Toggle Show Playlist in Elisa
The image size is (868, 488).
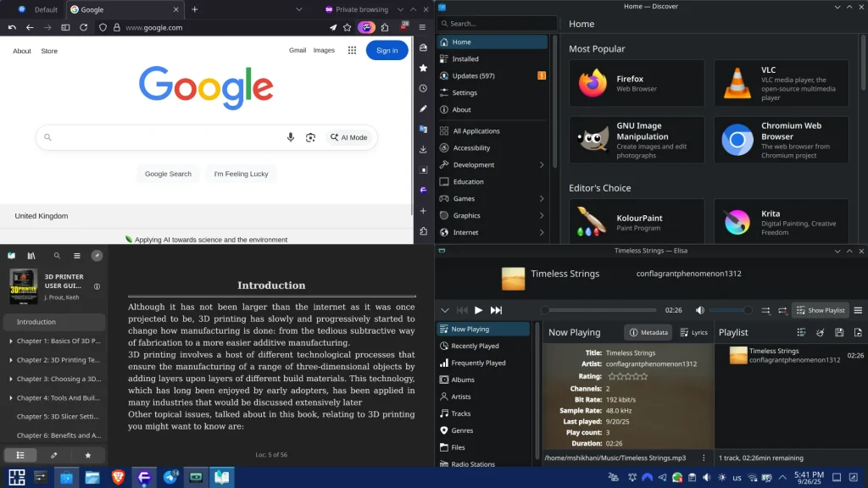click(821, 310)
